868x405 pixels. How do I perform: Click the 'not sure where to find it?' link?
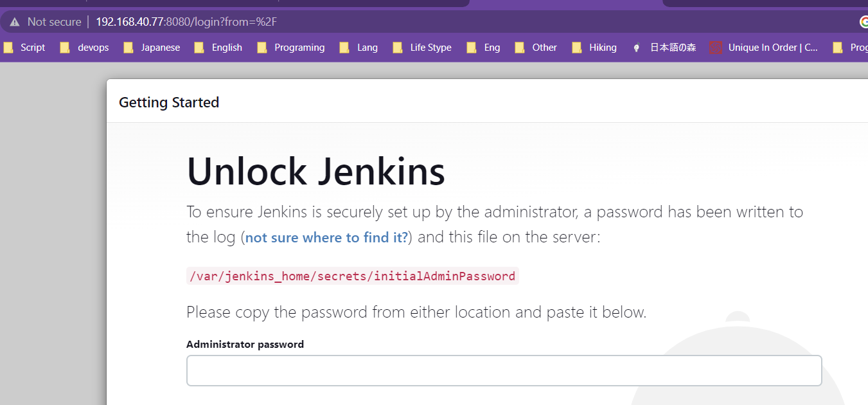pos(326,237)
